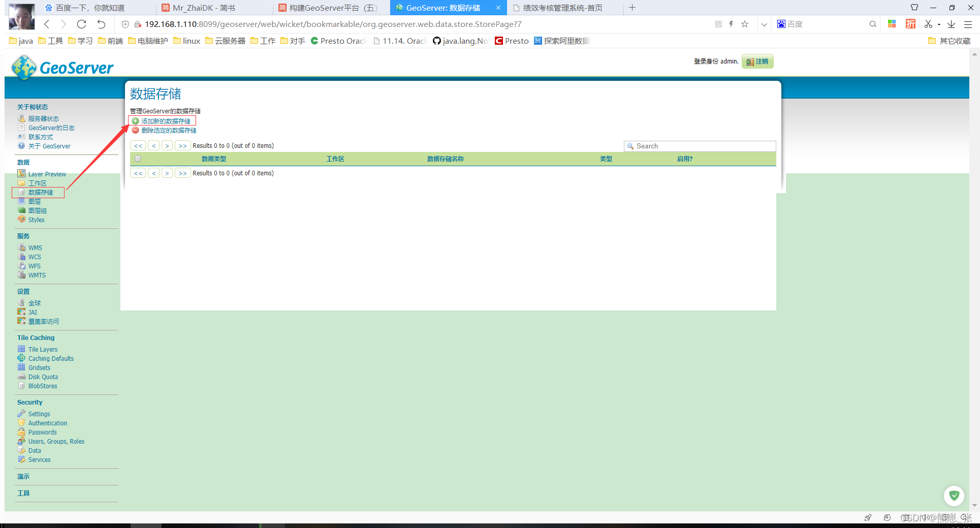Image resolution: width=980 pixels, height=528 pixels.
Task: Open the 覆盖率访问 settings link
Action: (x=44, y=321)
